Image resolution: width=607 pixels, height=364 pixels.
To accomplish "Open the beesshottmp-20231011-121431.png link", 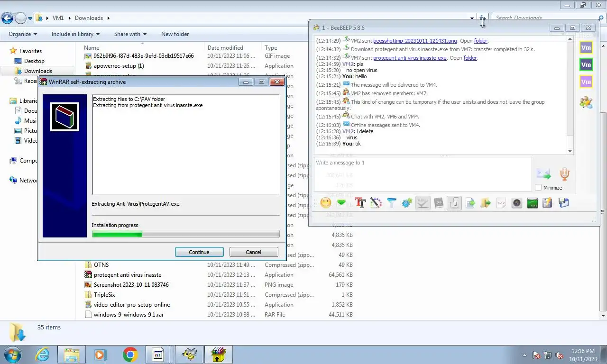I will [x=415, y=41].
